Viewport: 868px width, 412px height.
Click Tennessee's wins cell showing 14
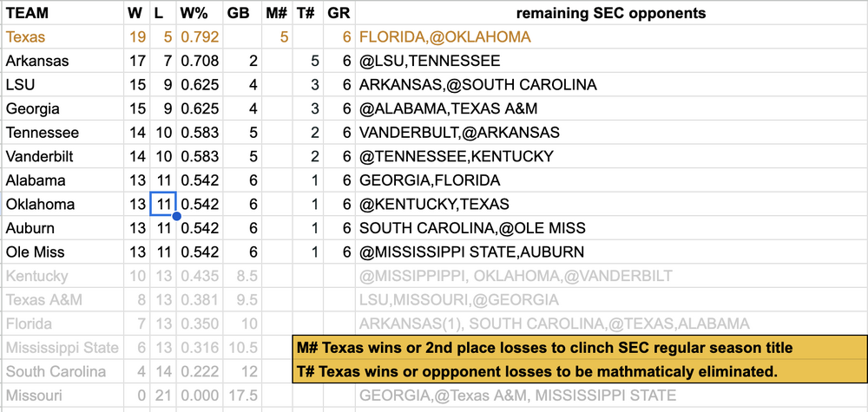pos(136,133)
